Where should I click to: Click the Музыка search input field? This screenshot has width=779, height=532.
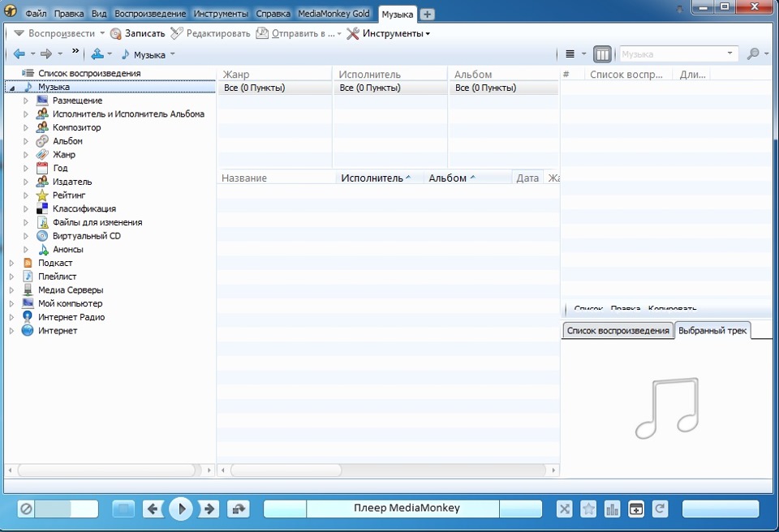tap(674, 54)
